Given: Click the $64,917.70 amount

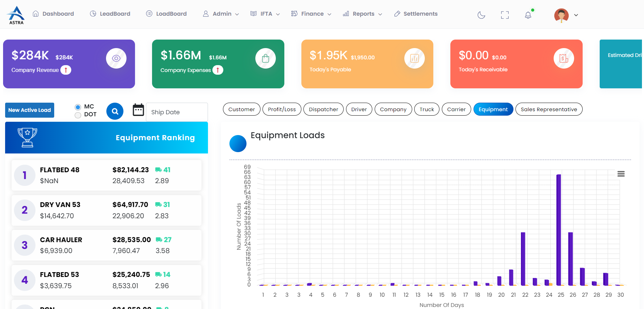Looking at the screenshot, I should (130, 205).
